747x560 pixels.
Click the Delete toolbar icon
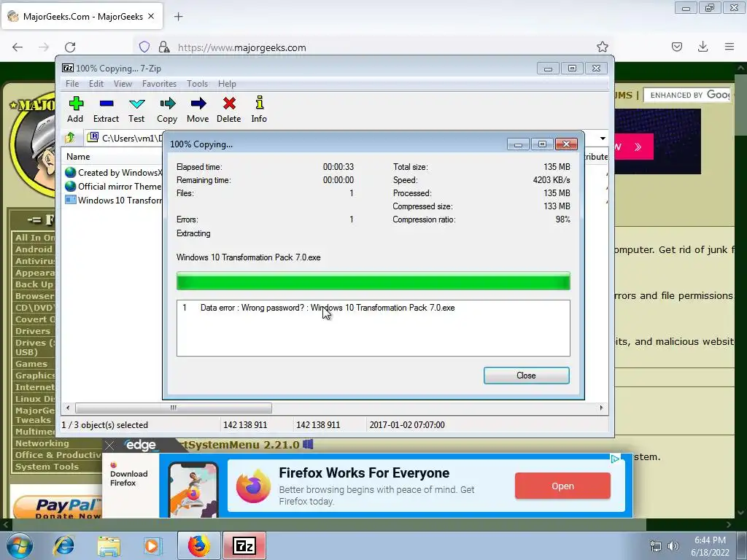[228, 109]
